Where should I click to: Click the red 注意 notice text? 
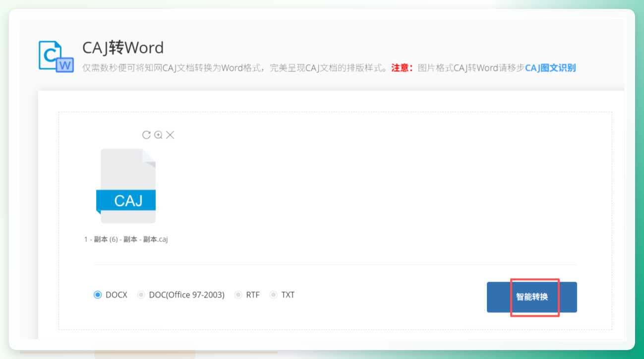403,68
